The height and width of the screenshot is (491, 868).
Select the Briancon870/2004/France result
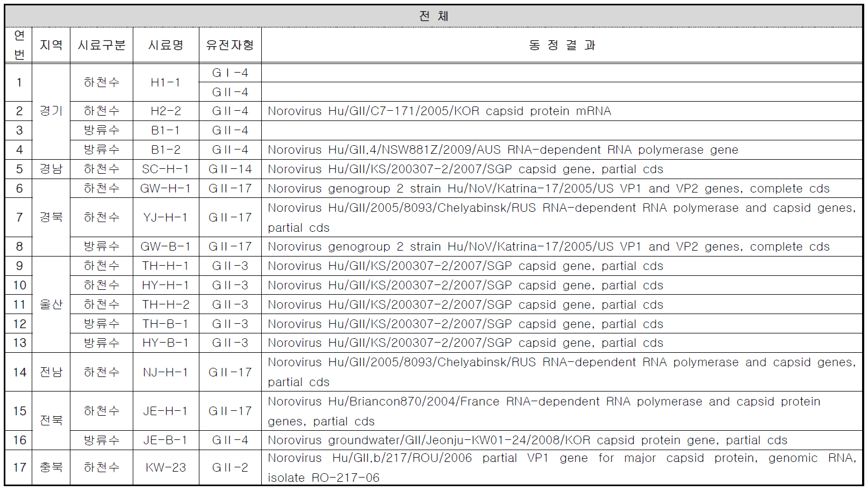click(544, 411)
